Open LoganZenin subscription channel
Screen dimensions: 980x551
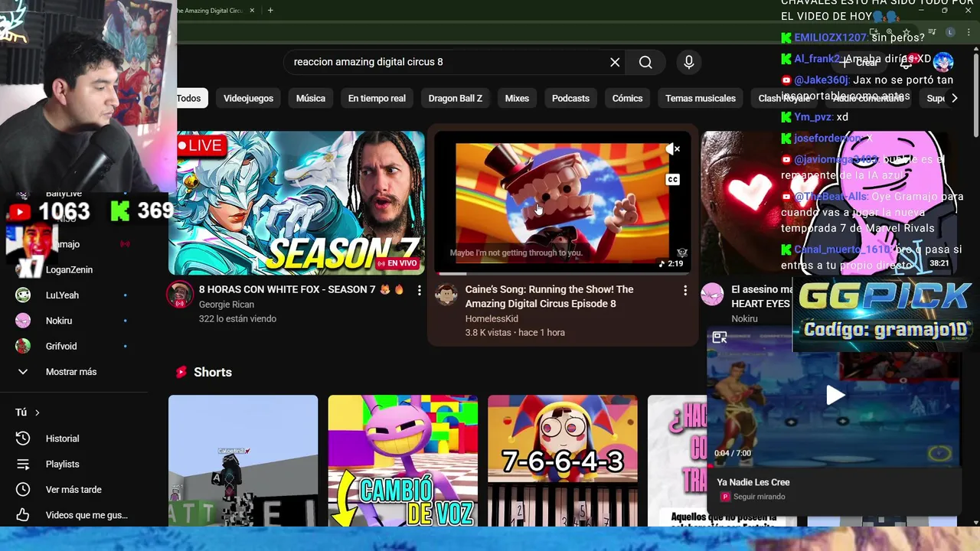[70, 269]
